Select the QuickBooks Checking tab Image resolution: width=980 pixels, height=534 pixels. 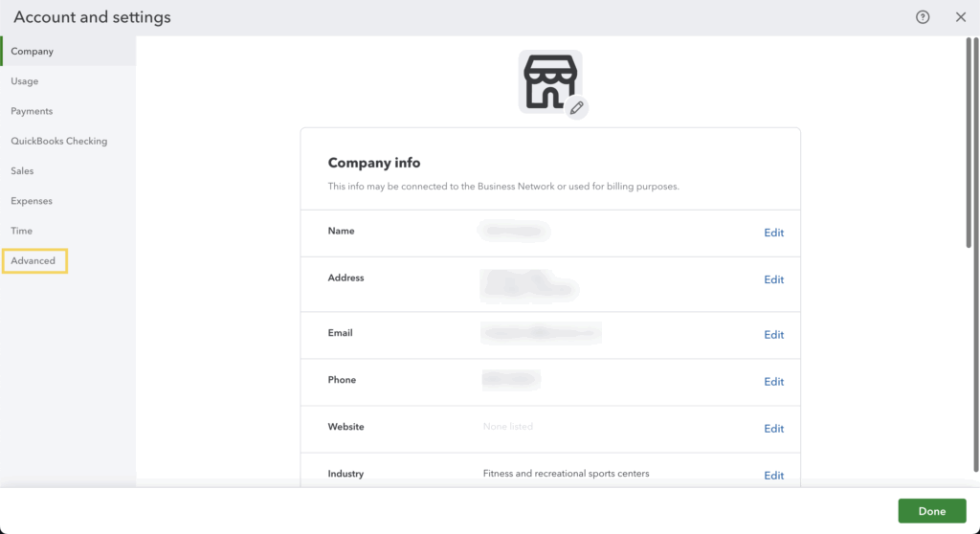click(59, 141)
